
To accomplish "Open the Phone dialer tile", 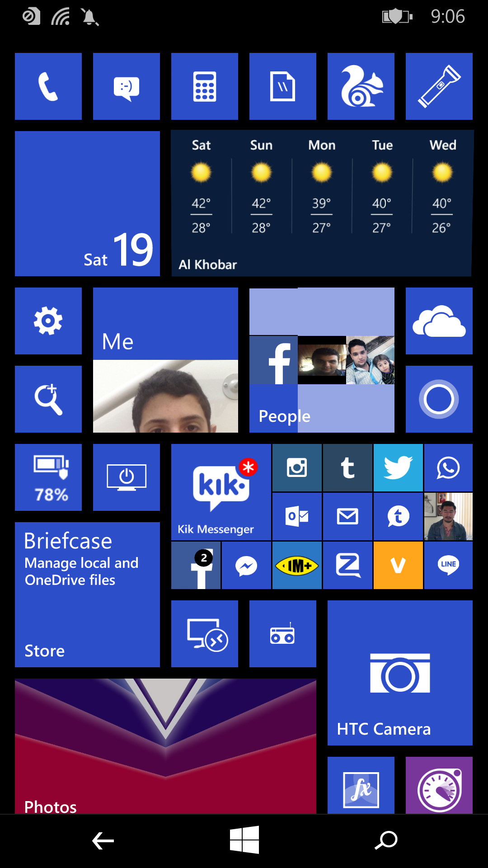I will pyautogui.click(x=48, y=86).
